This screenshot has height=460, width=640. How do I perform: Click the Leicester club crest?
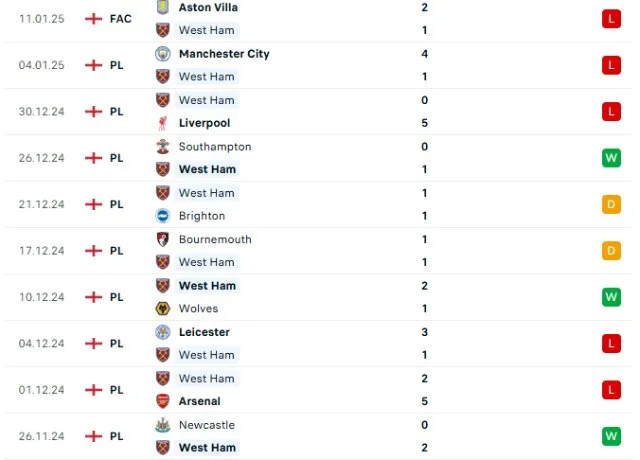coord(163,332)
